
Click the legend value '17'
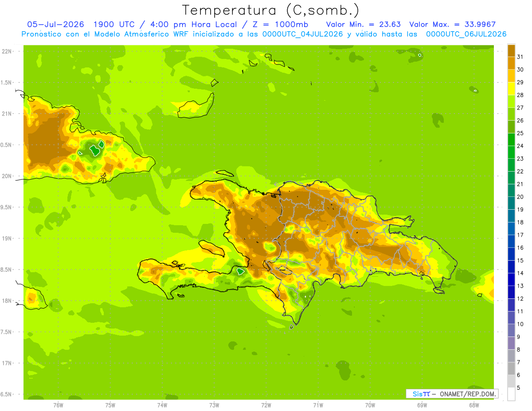click(x=520, y=235)
